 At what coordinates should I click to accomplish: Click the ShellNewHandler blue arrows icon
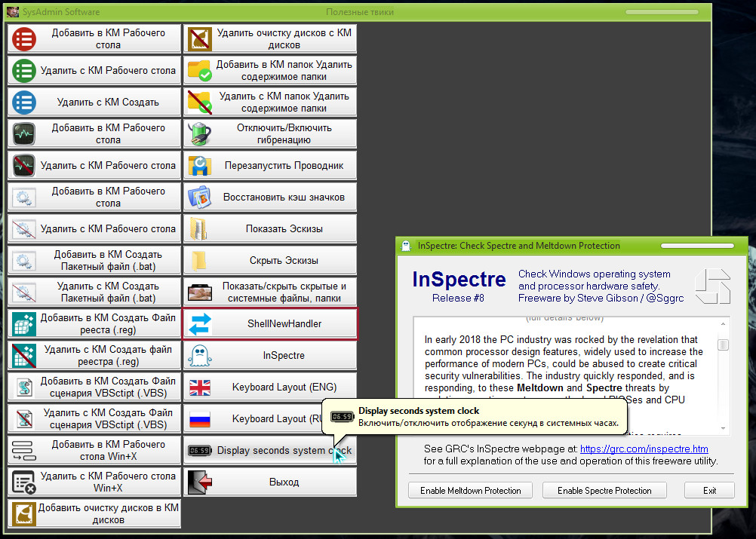[200, 323]
